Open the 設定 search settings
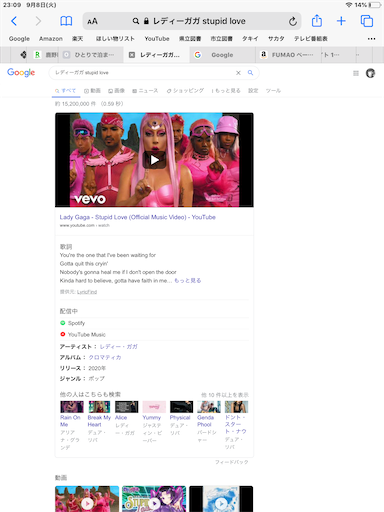Screen dimensions: 384x512 pyautogui.click(x=253, y=91)
